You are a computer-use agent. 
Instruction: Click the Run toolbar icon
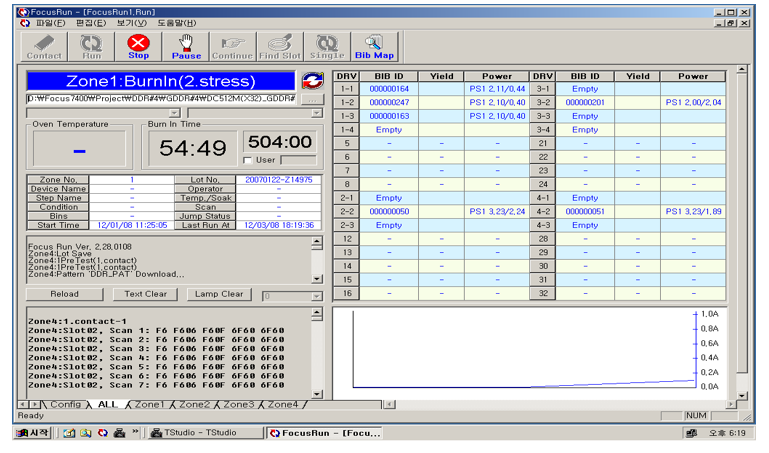point(91,48)
